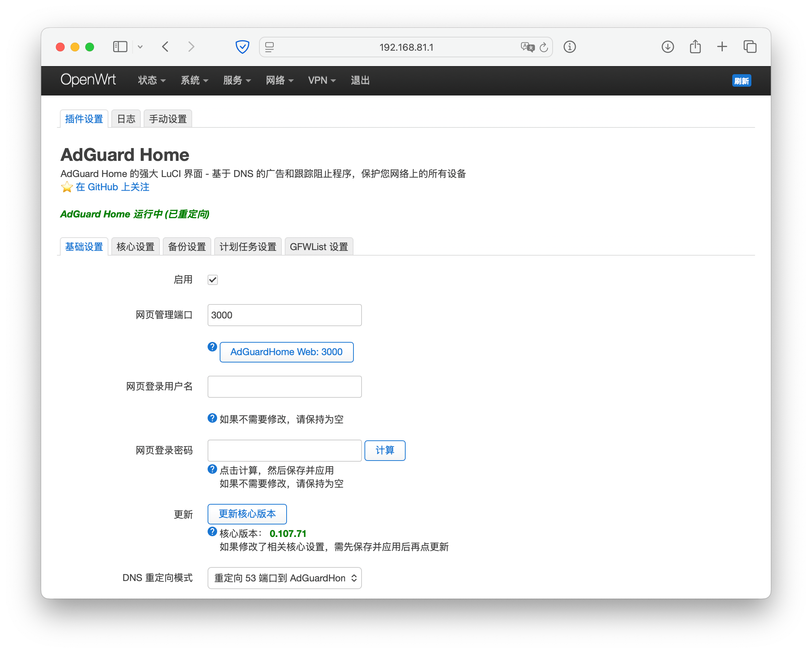Open the 网络 dropdown menu
Image resolution: width=812 pixels, height=653 pixels.
tap(280, 80)
